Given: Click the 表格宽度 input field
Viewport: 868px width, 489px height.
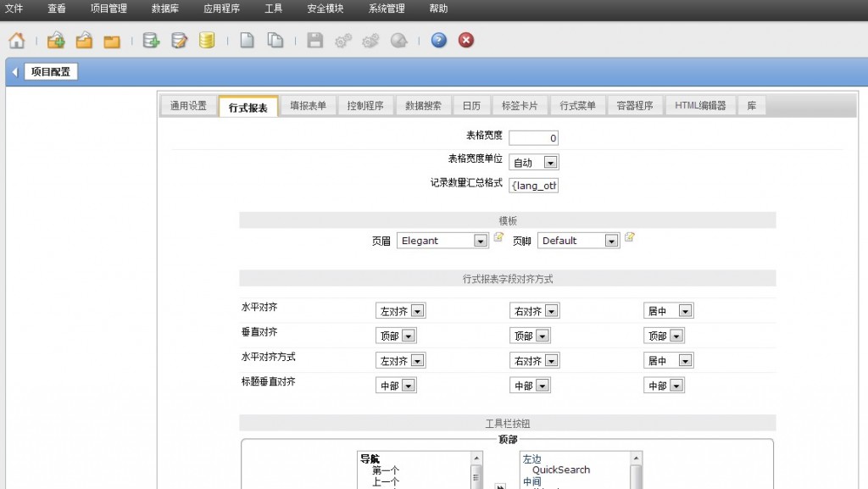Looking at the screenshot, I should pos(534,138).
